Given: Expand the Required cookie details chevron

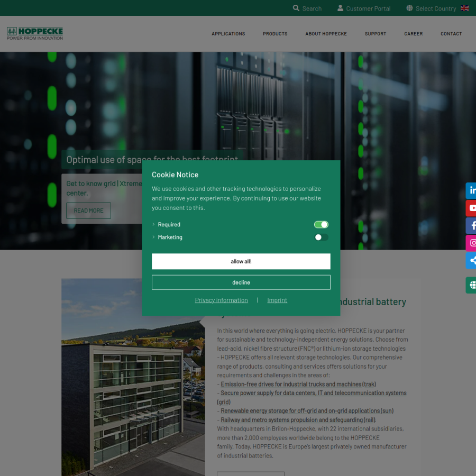Looking at the screenshot, I should pos(153,224).
